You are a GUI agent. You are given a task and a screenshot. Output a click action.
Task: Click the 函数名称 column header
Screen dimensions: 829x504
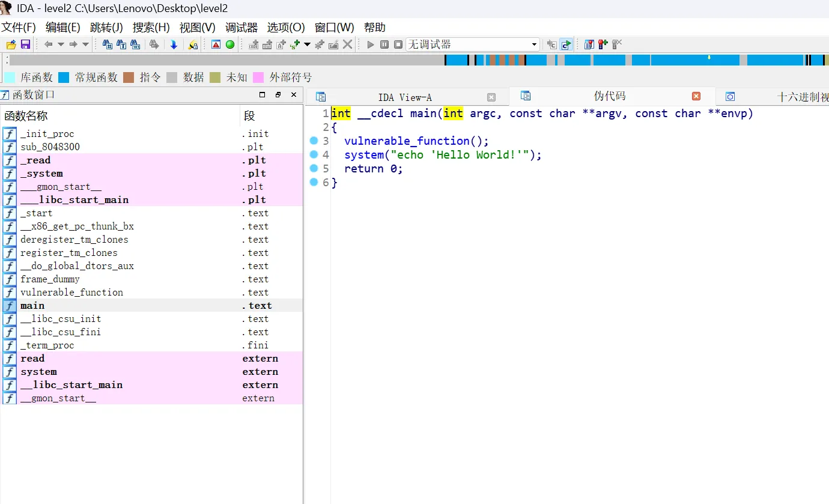point(120,116)
